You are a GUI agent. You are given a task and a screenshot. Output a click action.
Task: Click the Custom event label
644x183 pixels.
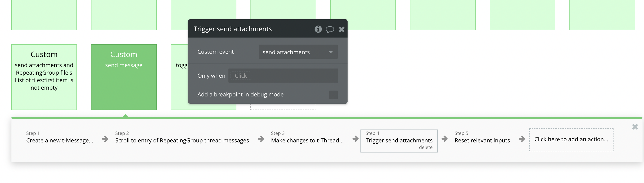click(216, 52)
